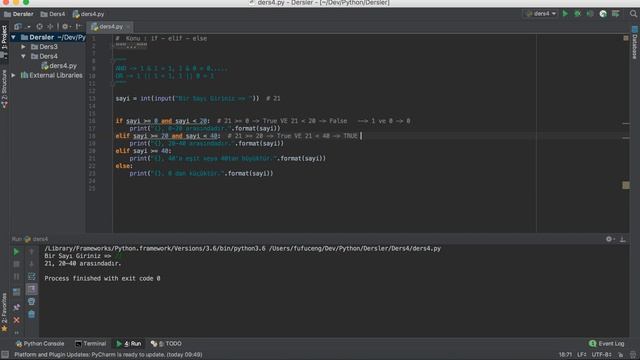Click the up arrow in Run console toolbar
Viewport: 640px width, 360px height.
31,252
